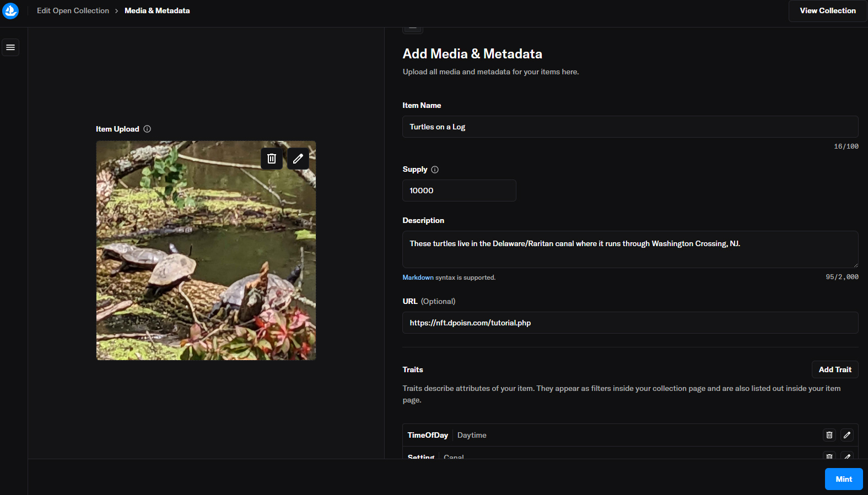
Task: Select the TimeOfDay trait row text
Action: 428,435
